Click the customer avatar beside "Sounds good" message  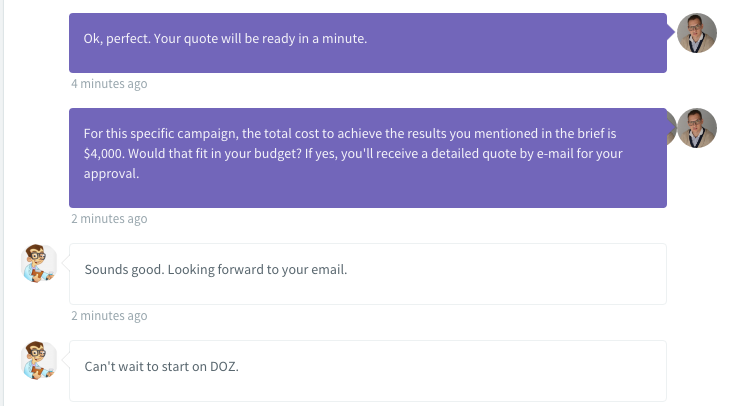(39, 263)
